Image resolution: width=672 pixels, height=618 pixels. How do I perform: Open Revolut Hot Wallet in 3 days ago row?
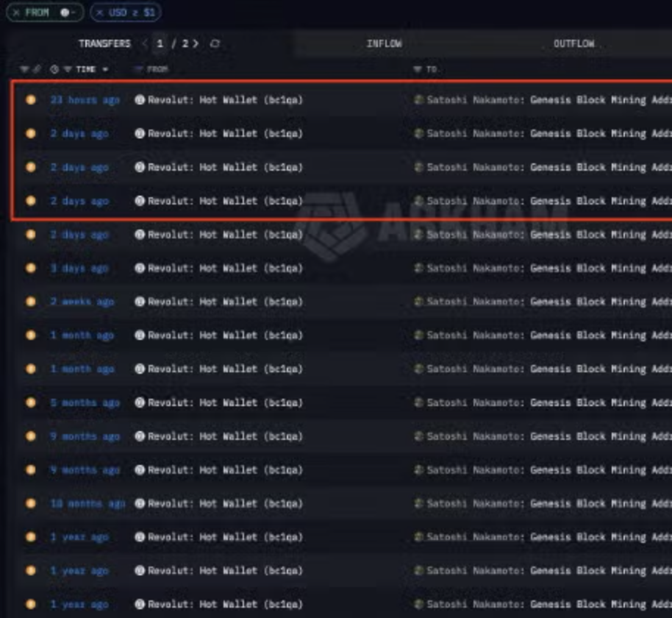click(226, 269)
